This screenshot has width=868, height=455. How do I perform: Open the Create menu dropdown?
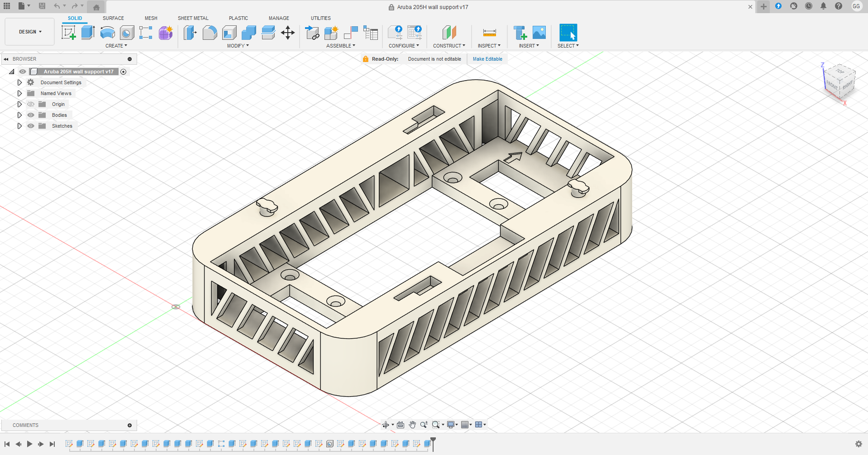point(116,46)
